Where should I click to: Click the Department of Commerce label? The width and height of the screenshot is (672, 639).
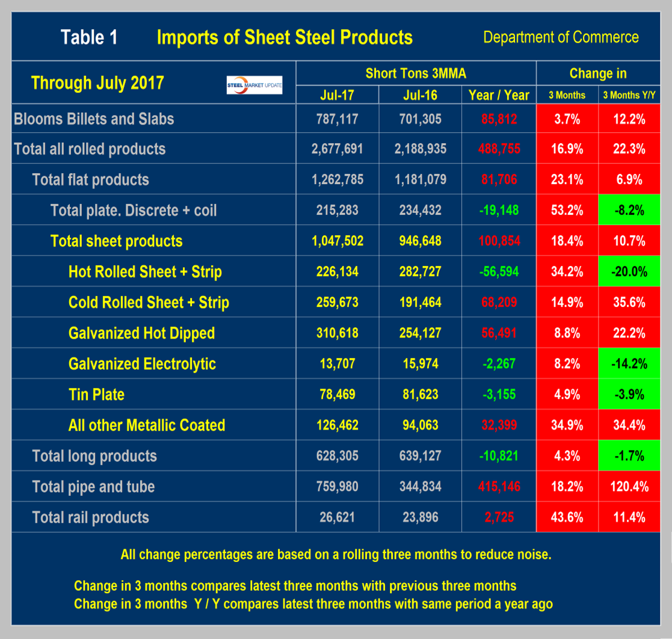[x=561, y=37]
